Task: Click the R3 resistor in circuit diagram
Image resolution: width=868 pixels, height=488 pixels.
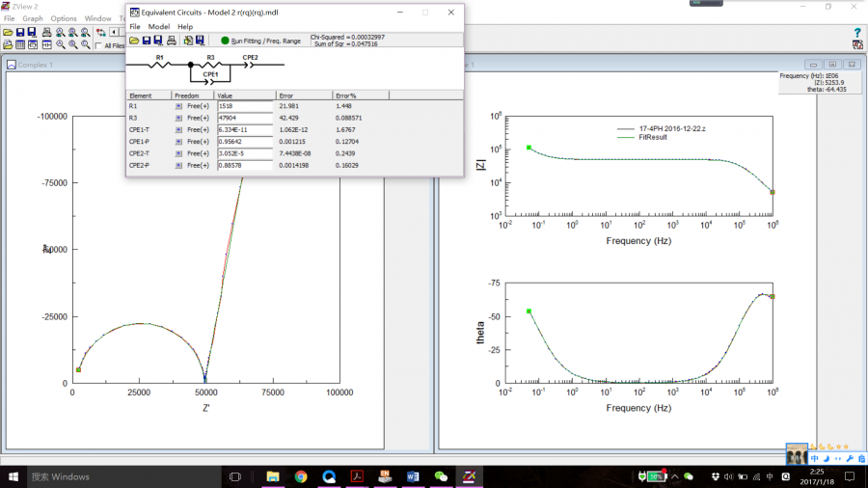Action: (210, 64)
